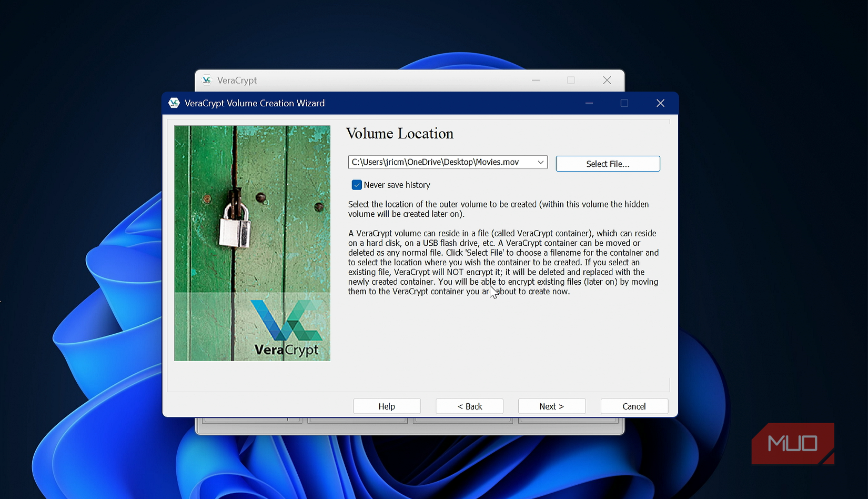Uncheck the Never save history option
This screenshot has height=499, width=868.
pyautogui.click(x=357, y=185)
